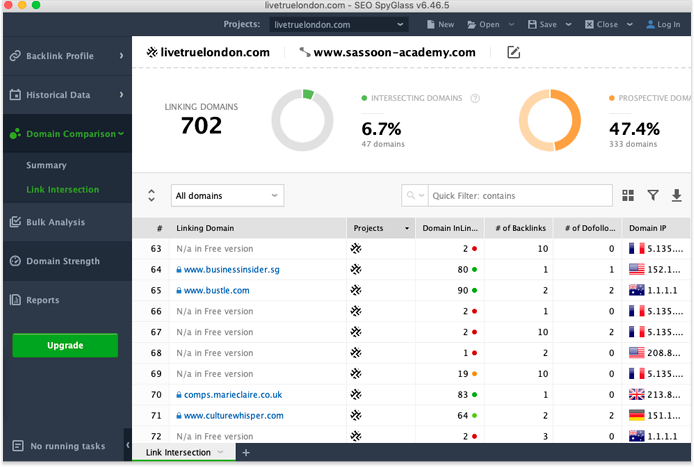The image size is (694, 467).
Task: Click the project icon in row 65
Action: click(356, 290)
